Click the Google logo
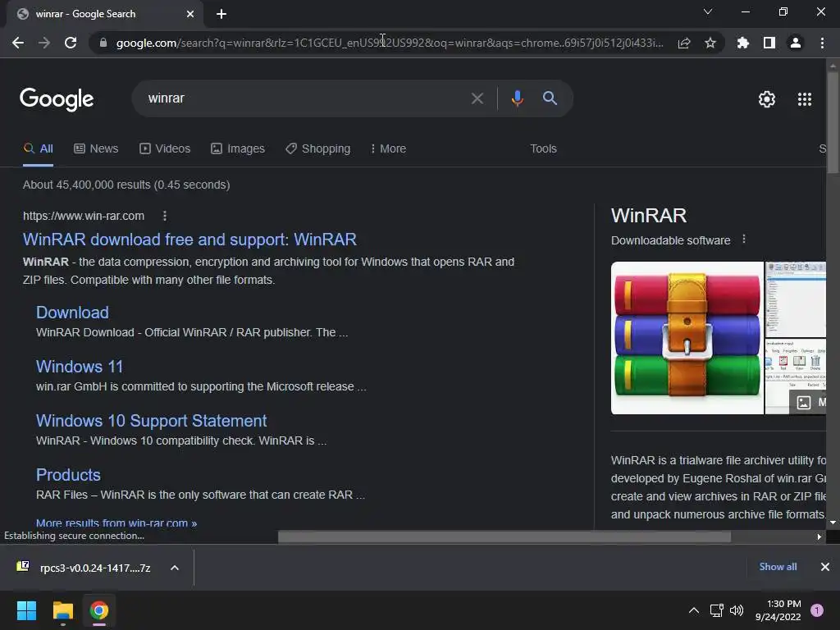 (57, 99)
